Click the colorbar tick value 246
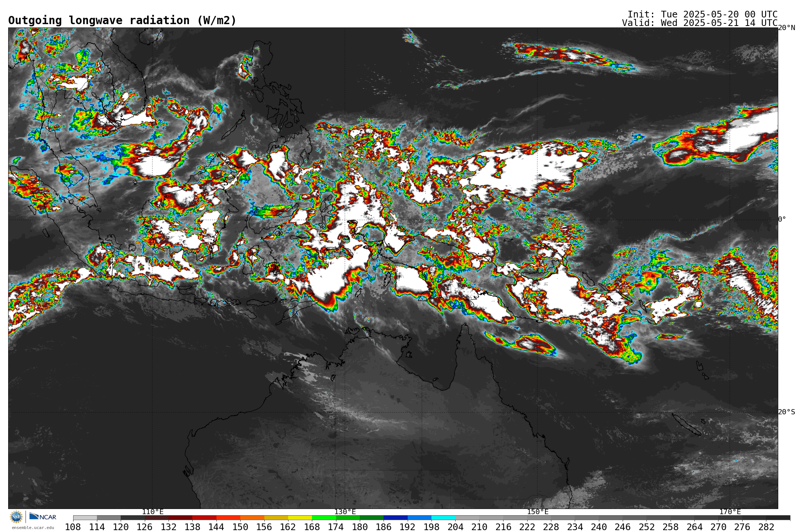The width and height of the screenshot is (802, 532). tap(623, 527)
